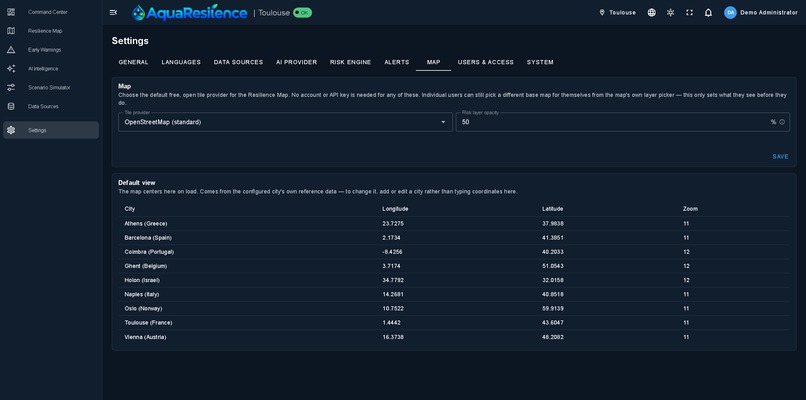Click the longitude value 23.7275
This screenshot has height=400, width=806.
(393, 224)
